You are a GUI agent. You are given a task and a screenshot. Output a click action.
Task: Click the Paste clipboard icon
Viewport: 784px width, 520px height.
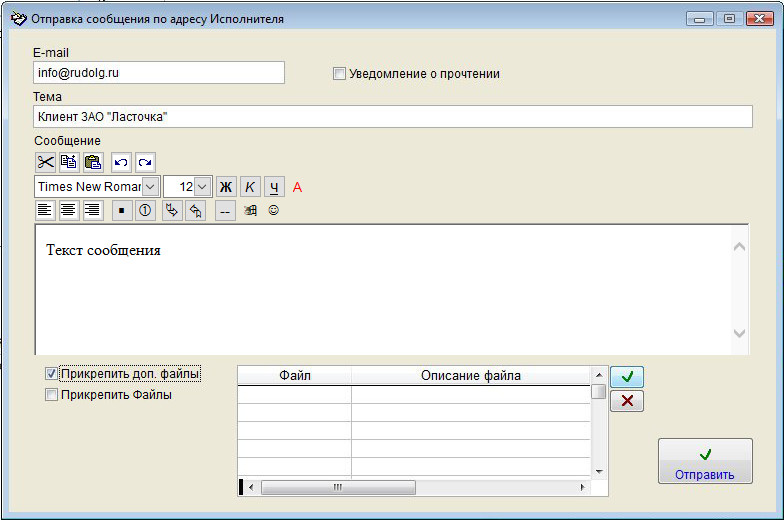point(93,162)
